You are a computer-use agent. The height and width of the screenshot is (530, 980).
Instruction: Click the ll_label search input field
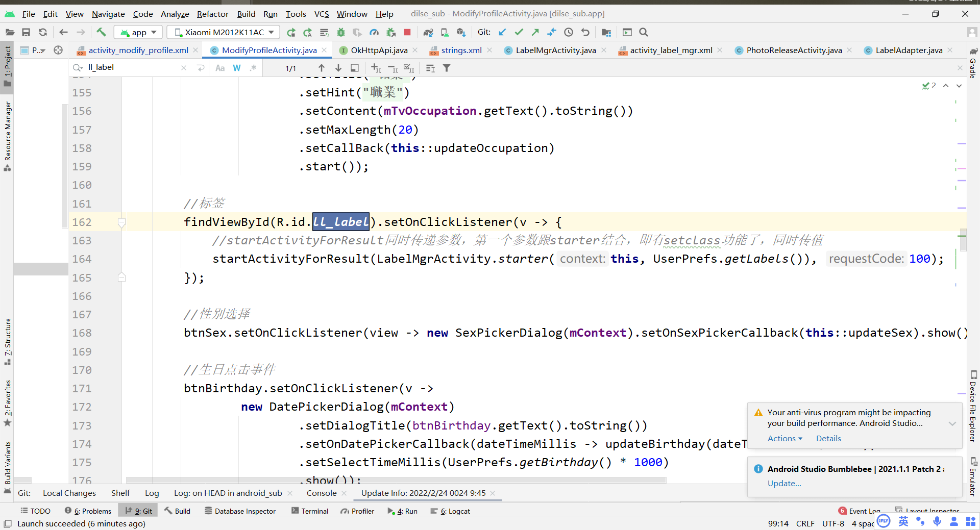click(133, 67)
